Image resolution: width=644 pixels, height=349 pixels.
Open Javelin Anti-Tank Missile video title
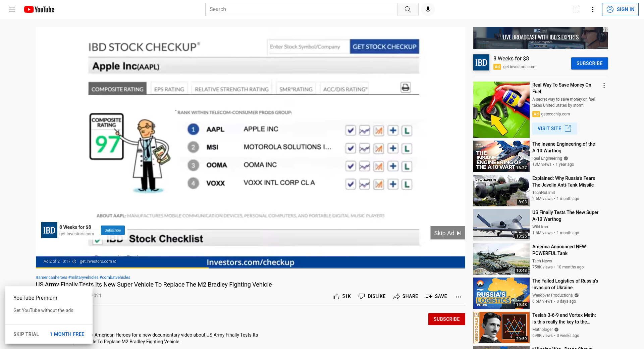563,182
